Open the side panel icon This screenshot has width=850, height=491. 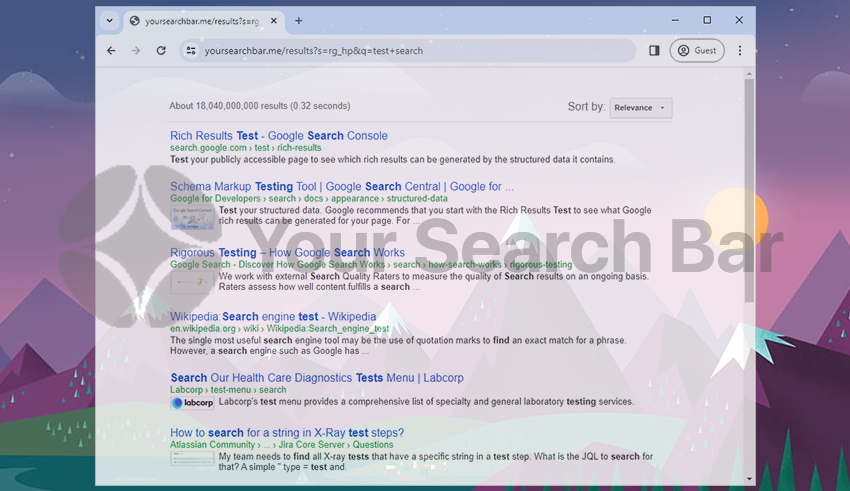654,50
